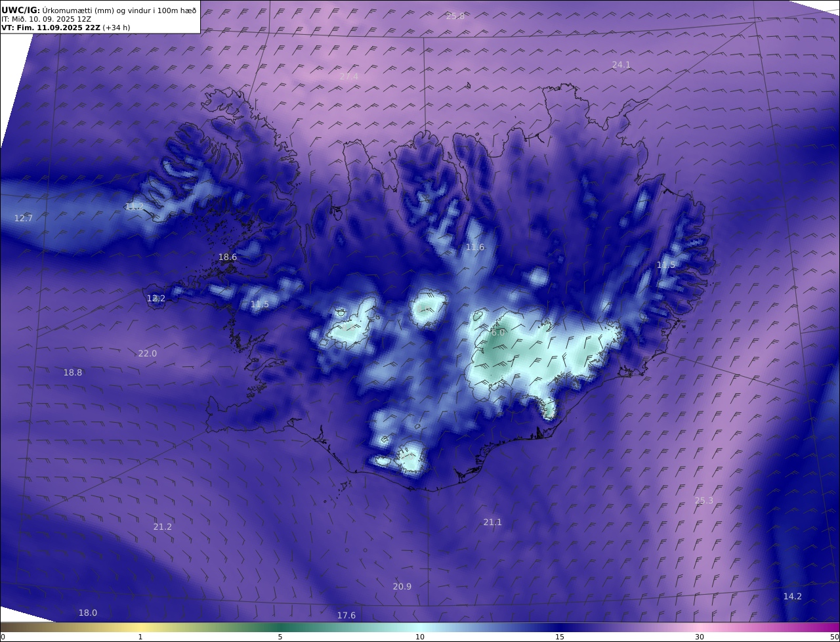Click the colorbar tick label 50

click(x=835, y=637)
